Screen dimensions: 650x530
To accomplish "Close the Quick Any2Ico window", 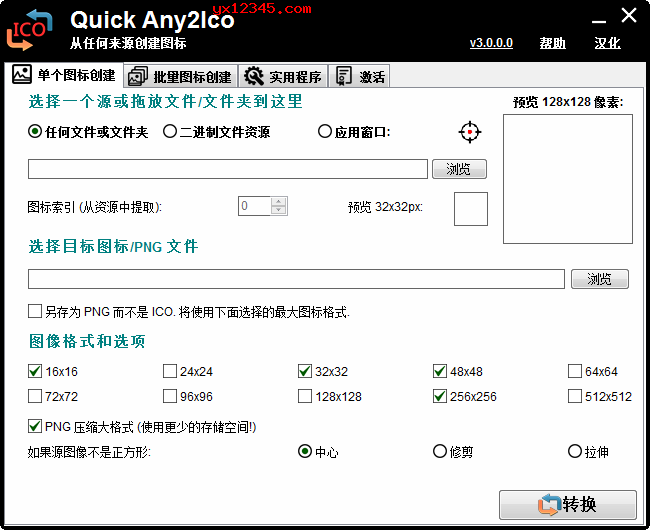I will click(629, 16).
